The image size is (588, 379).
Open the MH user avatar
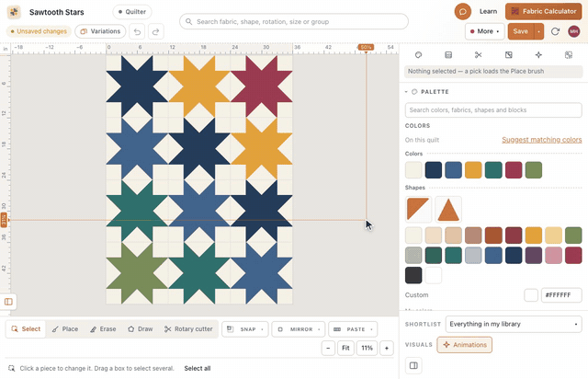tap(573, 31)
